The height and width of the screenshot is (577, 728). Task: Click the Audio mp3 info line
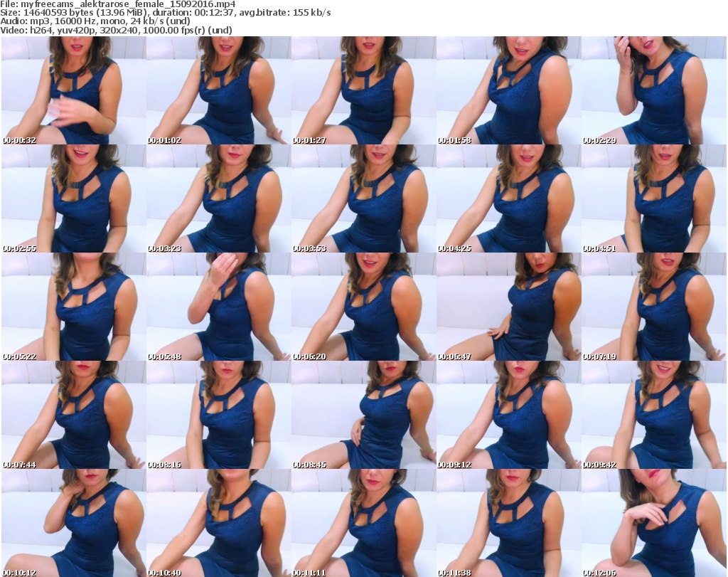click(x=95, y=21)
